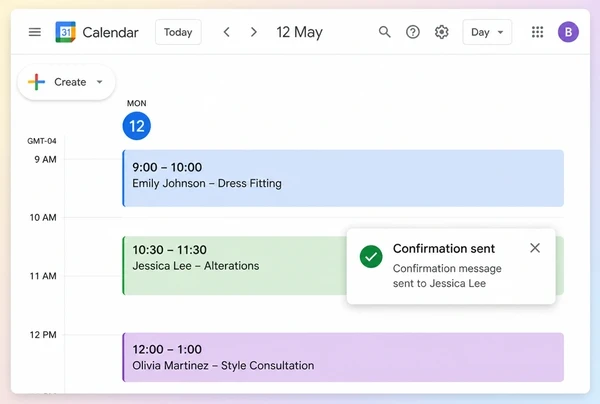Screen dimensions: 600x404
Task: Click the Create button
Action: (x=66, y=82)
